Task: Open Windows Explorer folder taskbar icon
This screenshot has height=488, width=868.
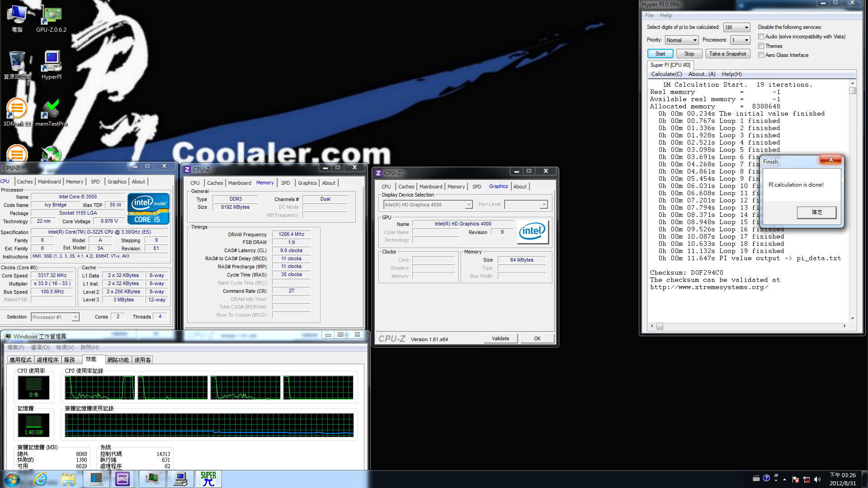Action: coord(68,479)
